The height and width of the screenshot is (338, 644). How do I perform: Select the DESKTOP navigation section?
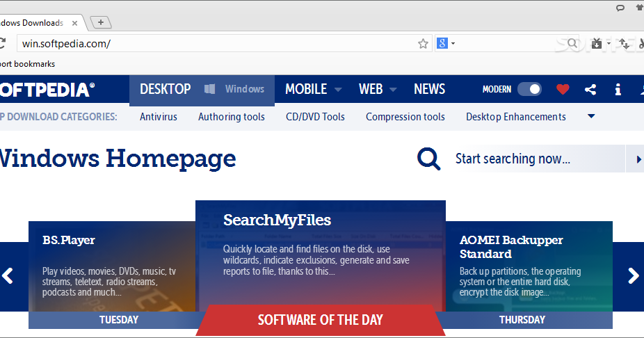click(165, 89)
